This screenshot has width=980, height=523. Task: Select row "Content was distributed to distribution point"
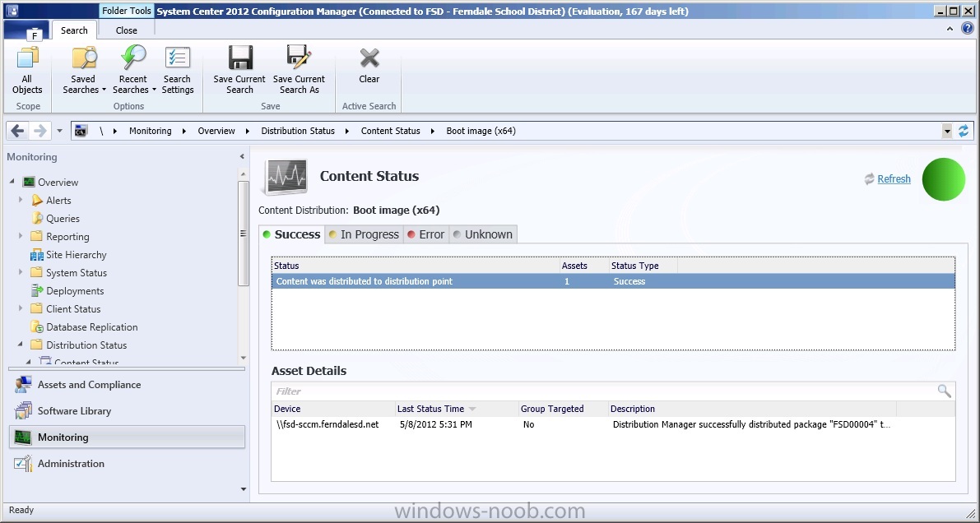[613, 281]
